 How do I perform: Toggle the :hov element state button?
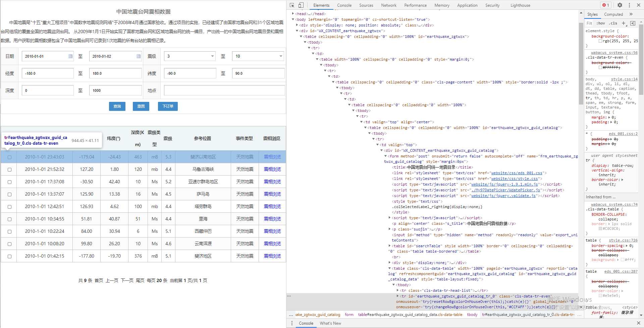(601, 23)
